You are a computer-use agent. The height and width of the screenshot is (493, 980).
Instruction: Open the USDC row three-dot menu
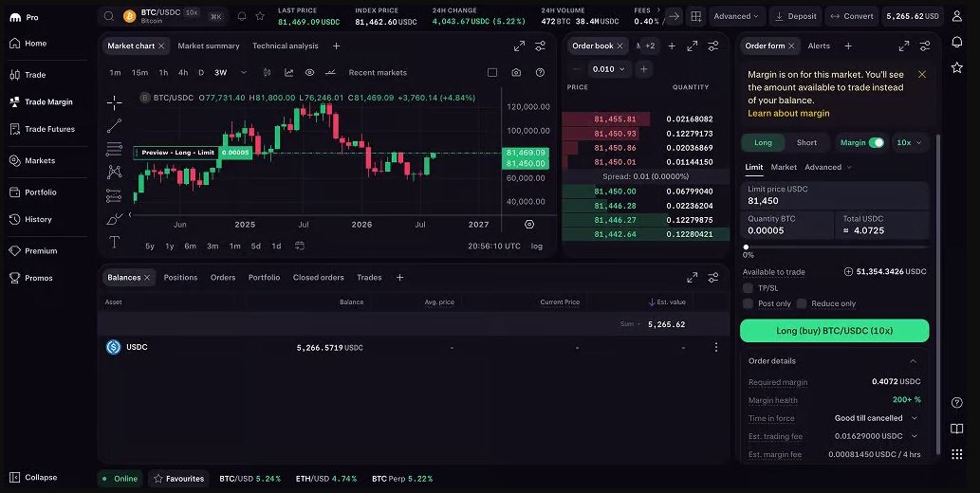[716, 347]
